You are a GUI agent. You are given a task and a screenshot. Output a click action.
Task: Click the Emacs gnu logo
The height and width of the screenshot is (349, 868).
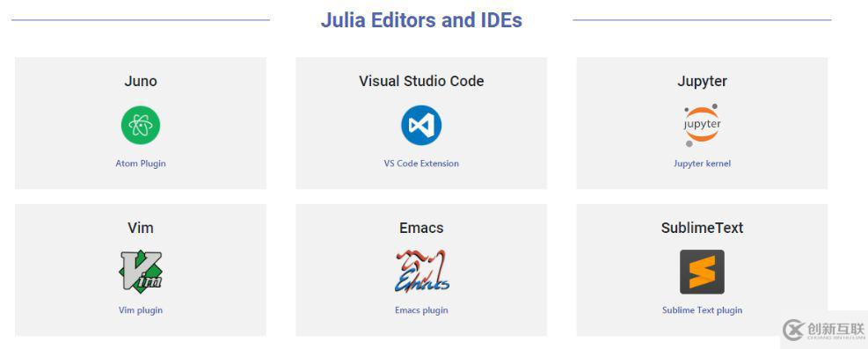tap(422, 271)
